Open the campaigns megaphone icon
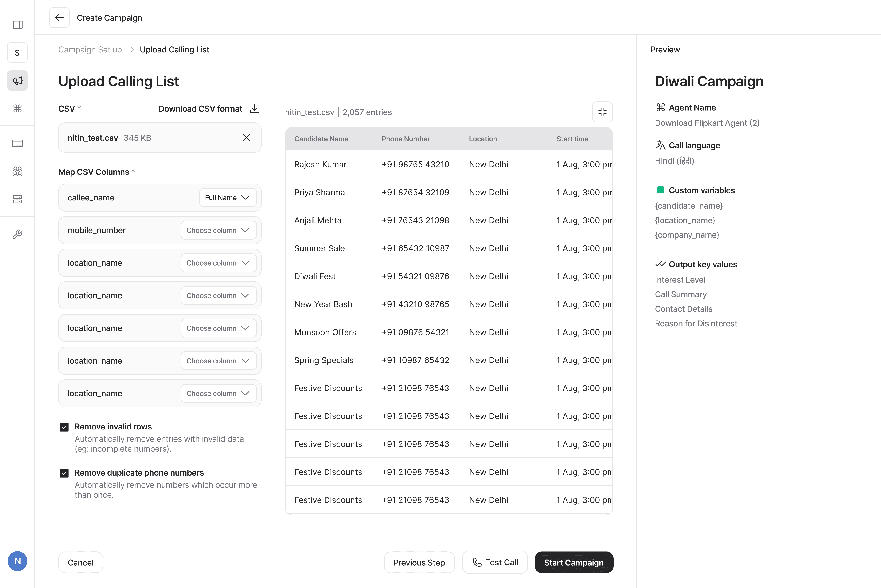 tap(18, 80)
